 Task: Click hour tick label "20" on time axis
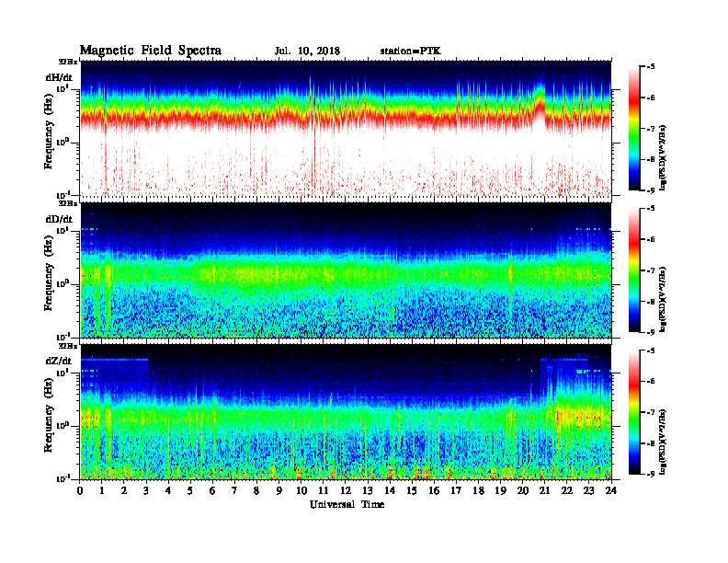coord(523,490)
